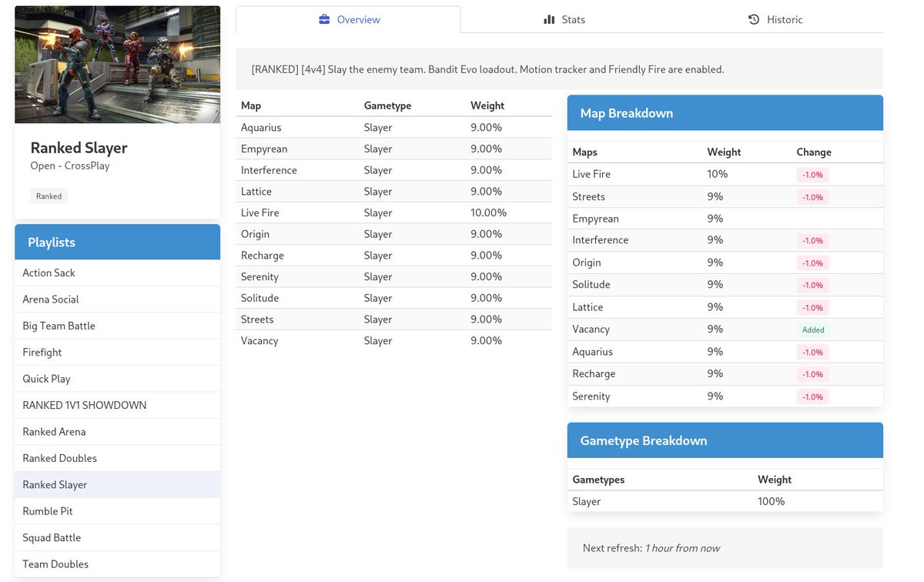924x582 pixels.
Task: Open the Overview tab
Action: (x=348, y=19)
